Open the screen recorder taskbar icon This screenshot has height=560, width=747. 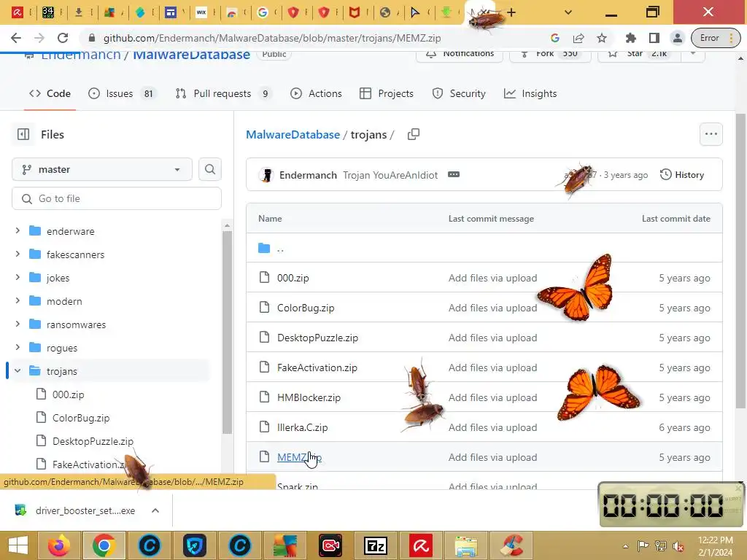point(330,545)
